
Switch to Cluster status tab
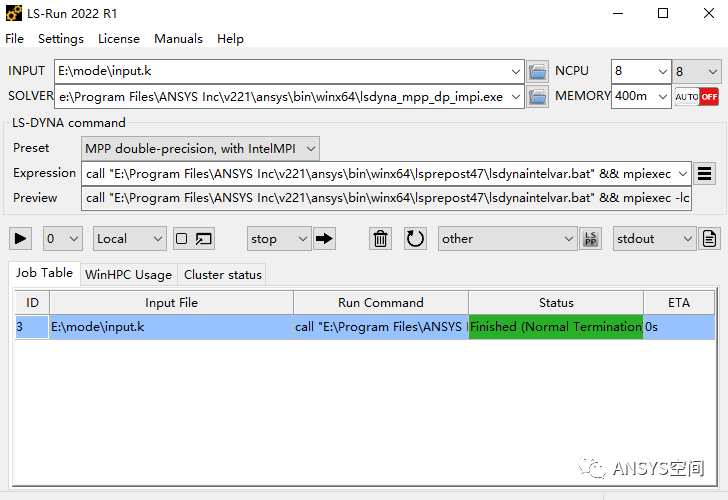click(x=223, y=275)
